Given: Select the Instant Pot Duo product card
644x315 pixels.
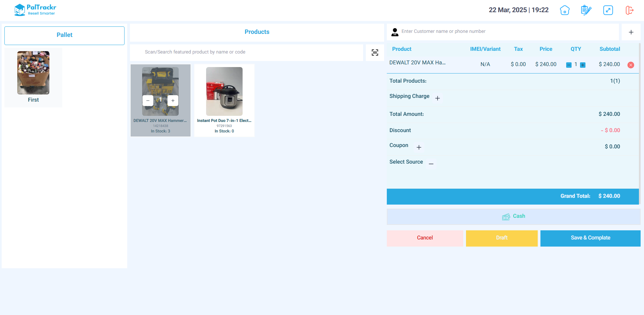Looking at the screenshot, I should click(224, 101).
